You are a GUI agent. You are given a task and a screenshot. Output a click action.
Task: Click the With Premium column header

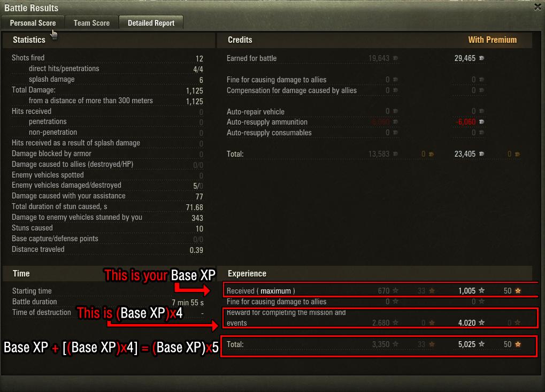point(492,40)
